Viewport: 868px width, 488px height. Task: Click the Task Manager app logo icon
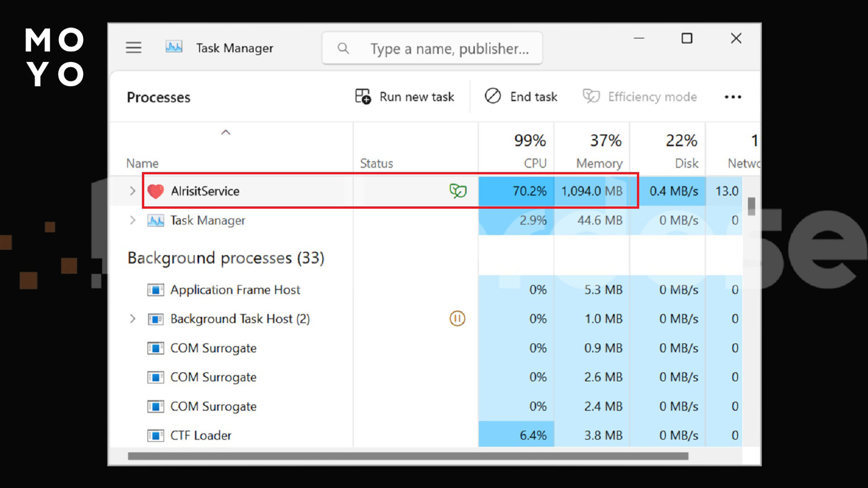pyautogui.click(x=174, y=47)
